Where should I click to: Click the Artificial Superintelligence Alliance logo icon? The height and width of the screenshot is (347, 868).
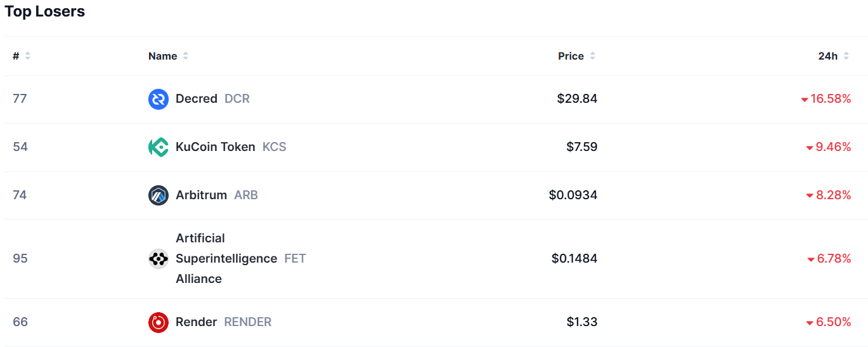[x=159, y=259]
